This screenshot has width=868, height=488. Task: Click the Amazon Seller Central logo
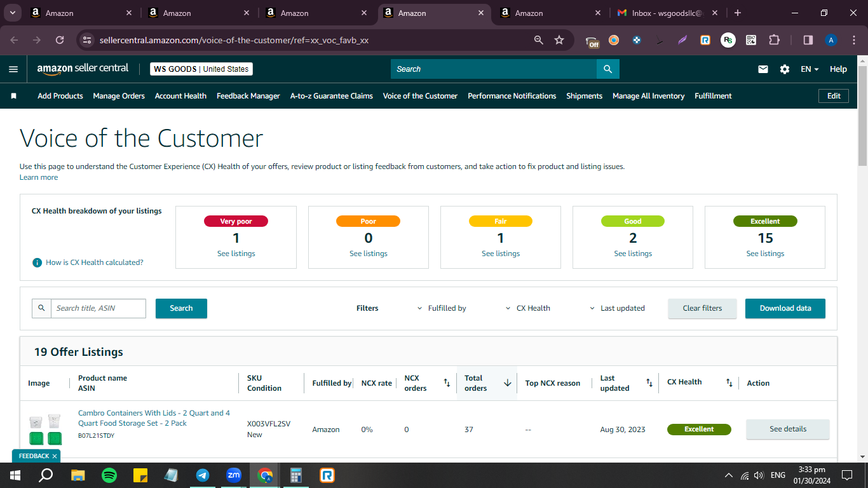pos(83,69)
